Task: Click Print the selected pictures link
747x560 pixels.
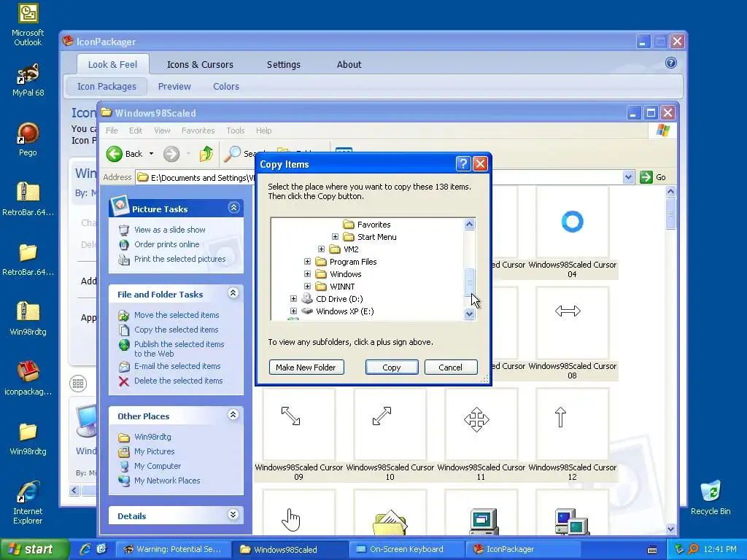Action: point(179,259)
